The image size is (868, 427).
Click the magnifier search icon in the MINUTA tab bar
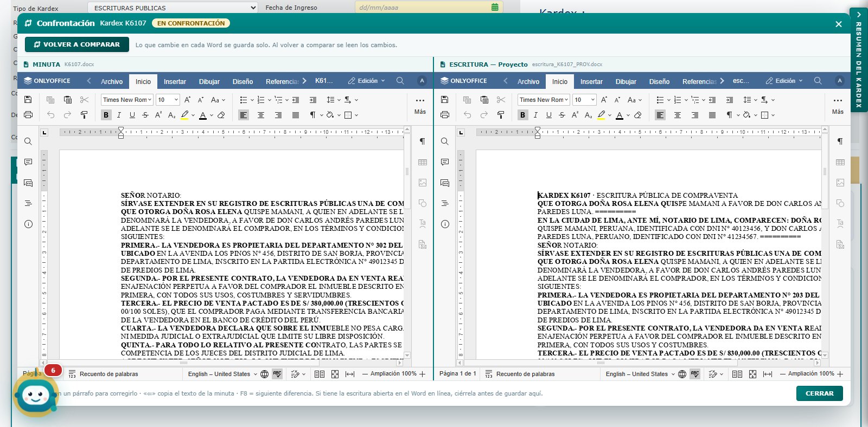(x=400, y=81)
